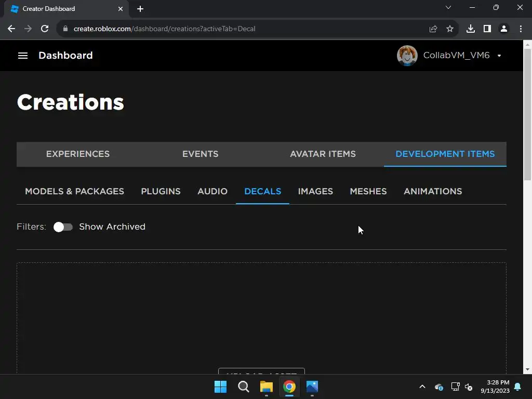
Task: Click the browser forward arrow
Action: (x=28, y=29)
